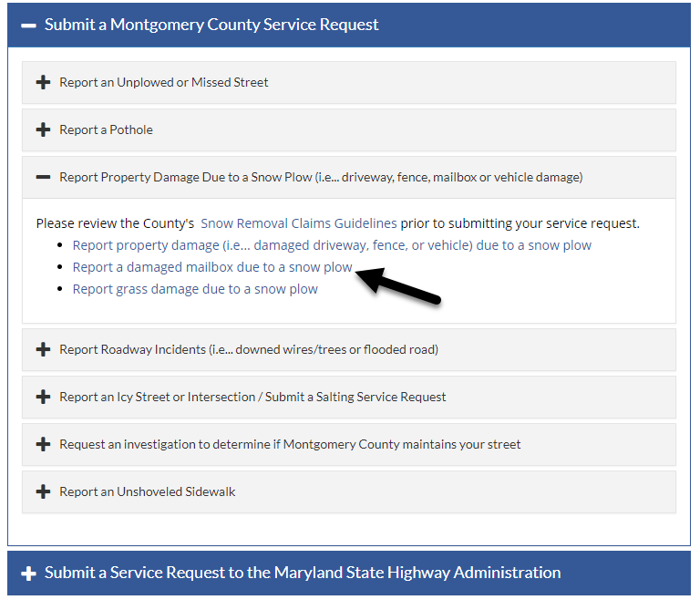This screenshot has height=610, width=700.
Task: Click the plus icon beside Report a Pothole
Action: (x=43, y=129)
